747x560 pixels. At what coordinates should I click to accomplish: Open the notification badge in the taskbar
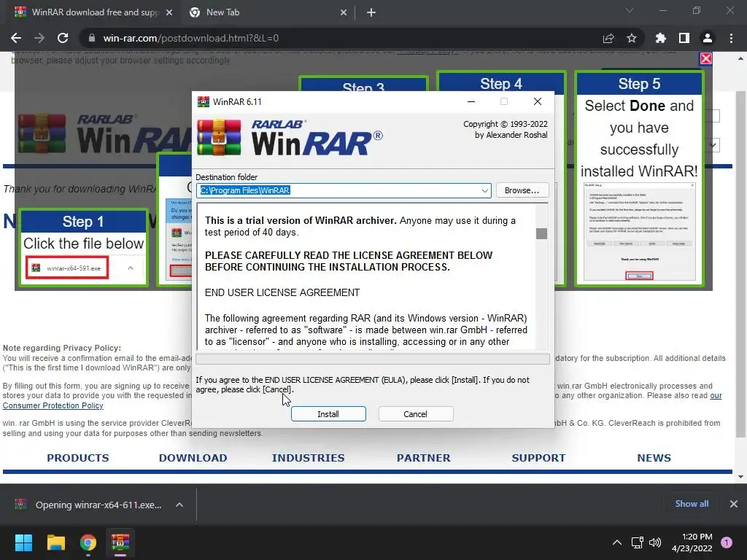coord(727,542)
